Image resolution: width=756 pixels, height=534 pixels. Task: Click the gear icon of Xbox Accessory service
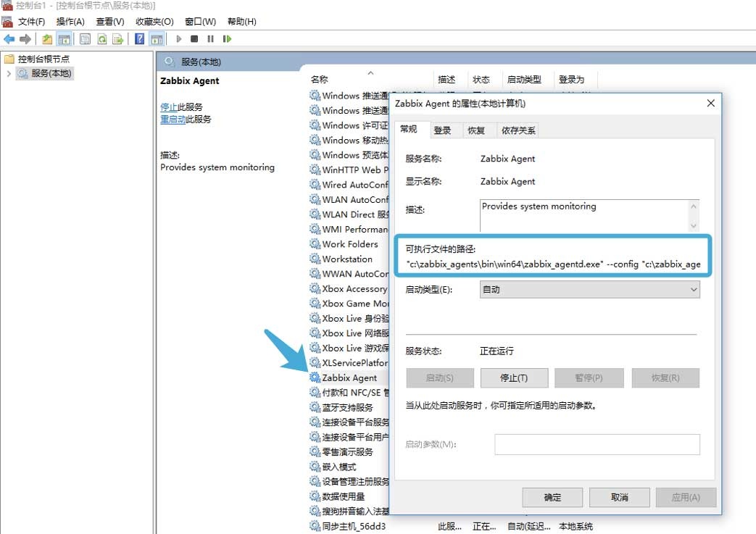point(315,288)
